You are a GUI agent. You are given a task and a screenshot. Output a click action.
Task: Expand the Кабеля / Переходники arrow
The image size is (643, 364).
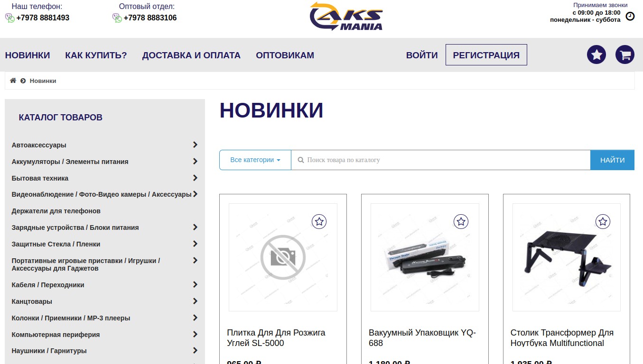pos(195,284)
